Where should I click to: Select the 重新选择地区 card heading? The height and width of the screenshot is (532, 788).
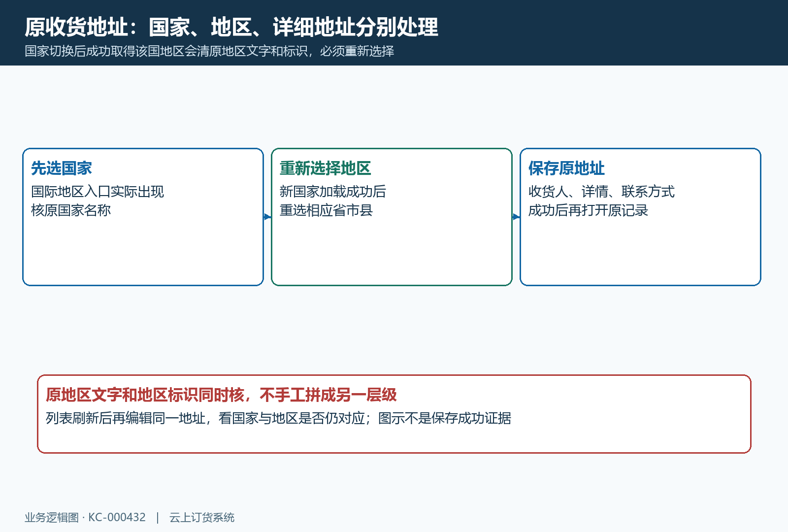325,168
